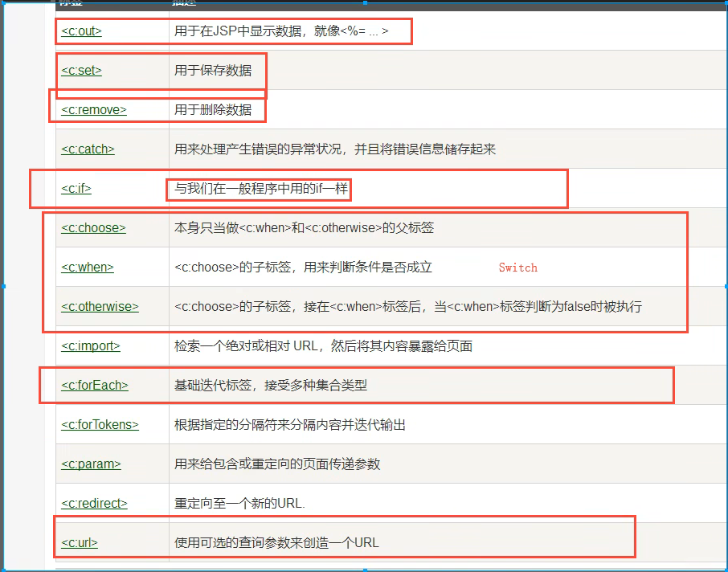Click the text '重定向至一个新的URL.'
The height and width of the screenshot is (572, 728).
[x=239, y=504]
